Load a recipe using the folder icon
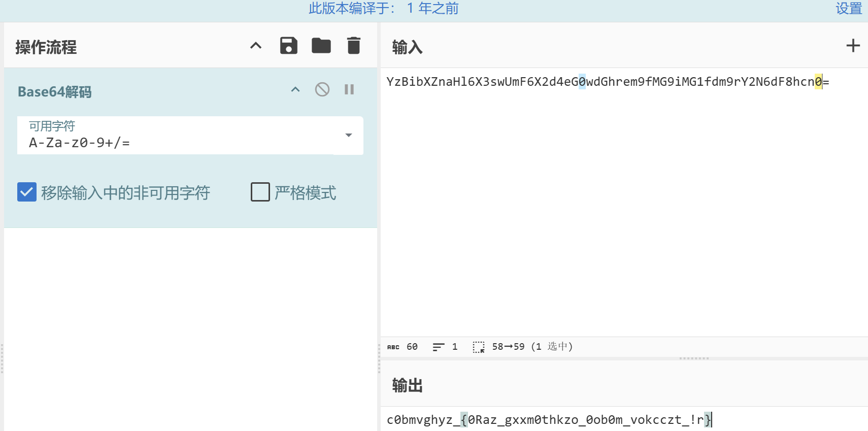The height and width of the screenshot is (431, 868). [321, 46]
